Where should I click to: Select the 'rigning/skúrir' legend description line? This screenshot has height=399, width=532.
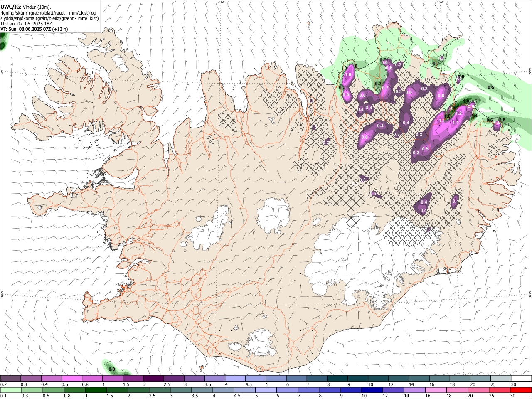[49, 13]
